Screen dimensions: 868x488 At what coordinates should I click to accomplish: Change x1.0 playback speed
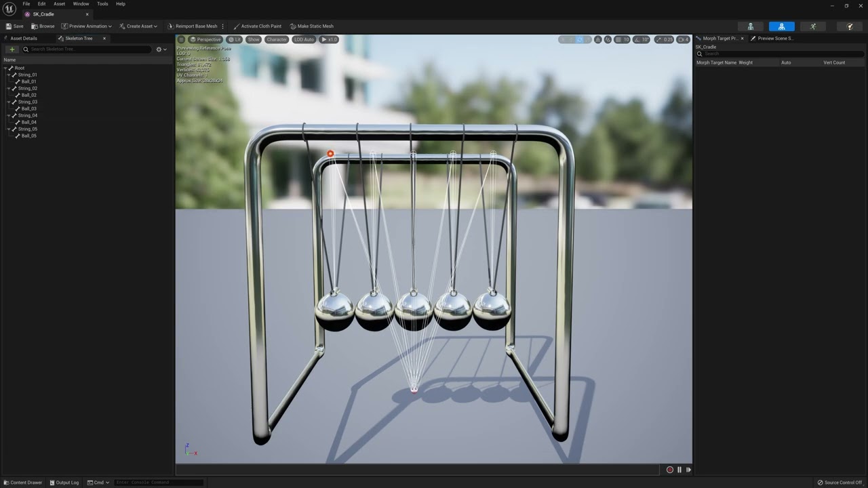click(329, 39)
